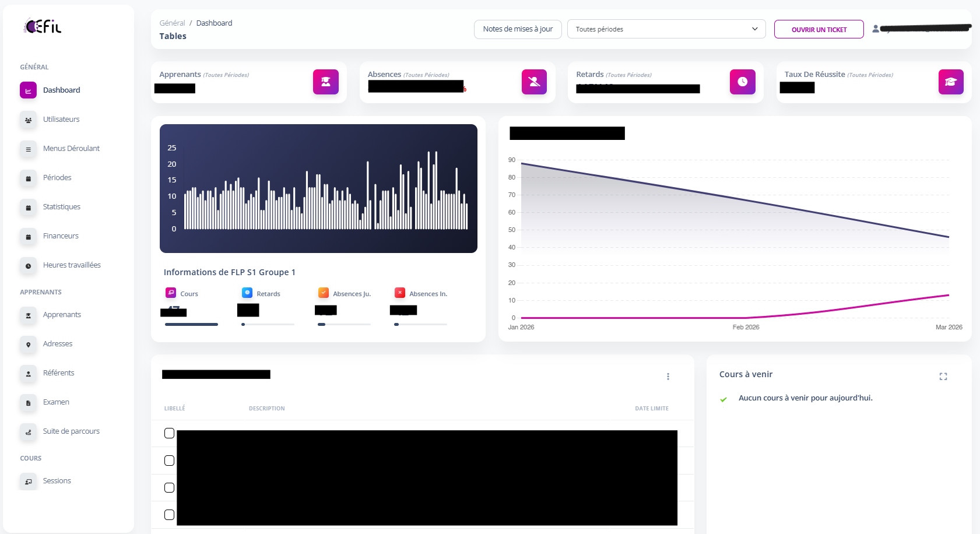Open Statistiques from the sidebar
Screen dimensions: 980x534
[61, 207]
